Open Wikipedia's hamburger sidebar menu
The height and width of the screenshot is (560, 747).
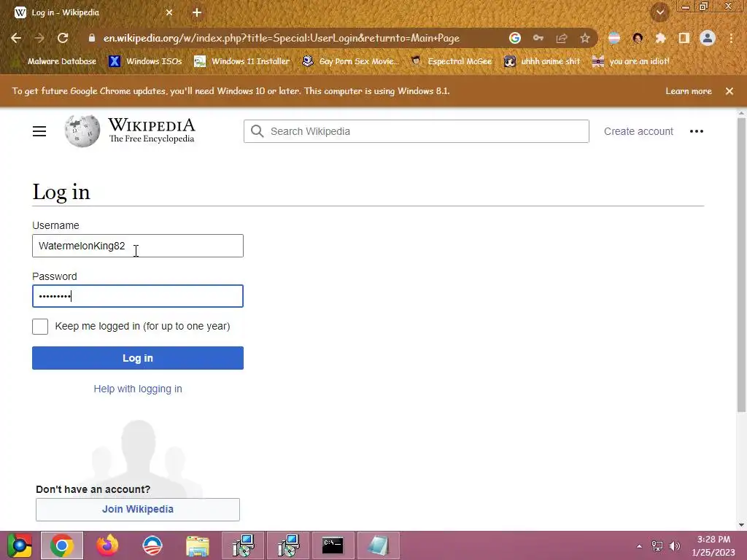39,131
